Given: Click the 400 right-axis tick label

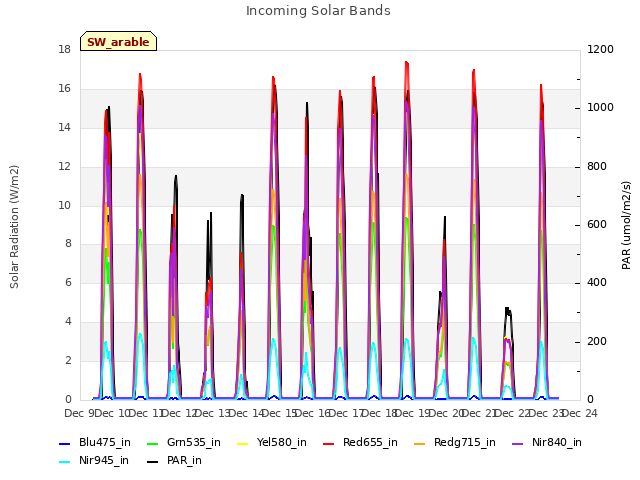Looking at the screenshot, I should tap(597, 283).
